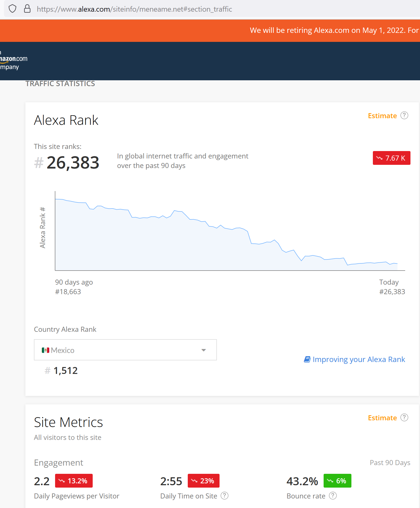Viewport: 420px width, 508px height.
Task: Open the Improving your Alexa Rank link
Action: click(359, 359)
